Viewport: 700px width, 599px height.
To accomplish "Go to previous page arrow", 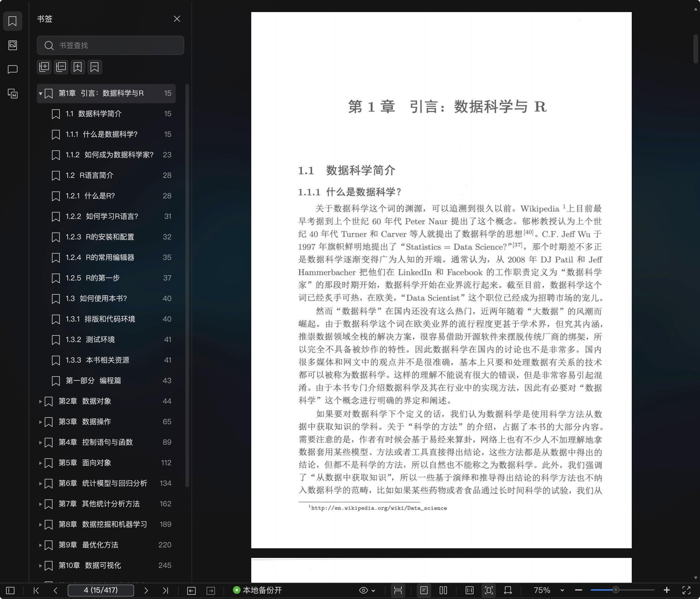I will 55,590.
